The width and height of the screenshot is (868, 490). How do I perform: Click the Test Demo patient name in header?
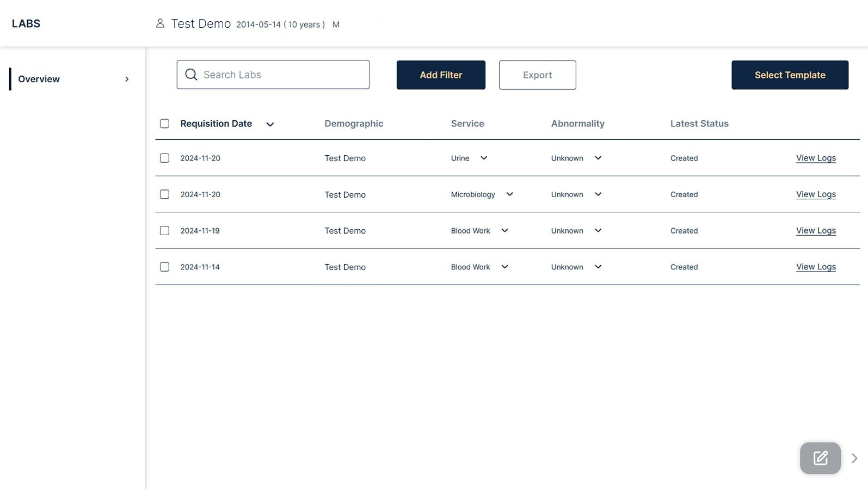coord(201,23)
